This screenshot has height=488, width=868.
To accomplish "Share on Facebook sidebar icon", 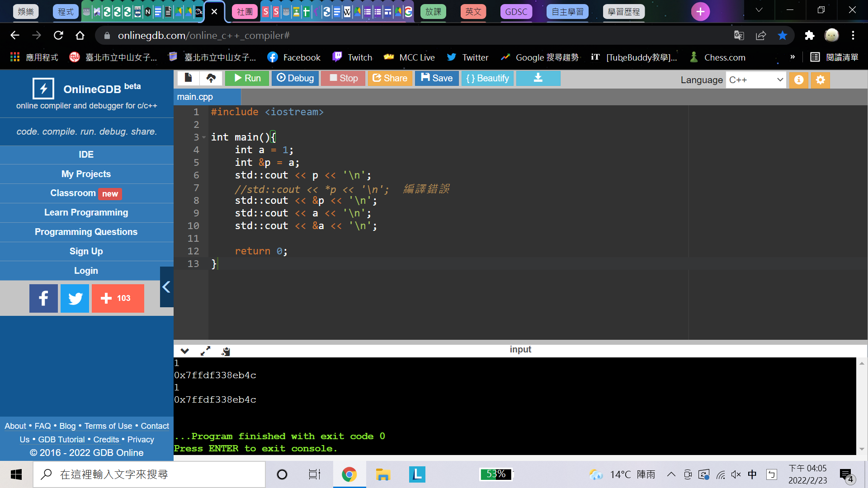I will (x=43, y=298).
